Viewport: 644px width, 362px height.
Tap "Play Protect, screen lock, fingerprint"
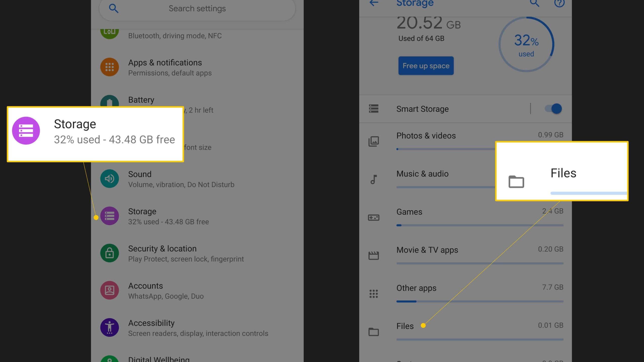[186, 259]
